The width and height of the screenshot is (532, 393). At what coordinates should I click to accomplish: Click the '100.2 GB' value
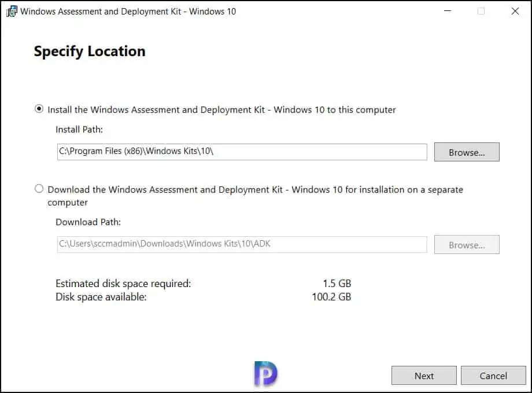tap(331, 297)
